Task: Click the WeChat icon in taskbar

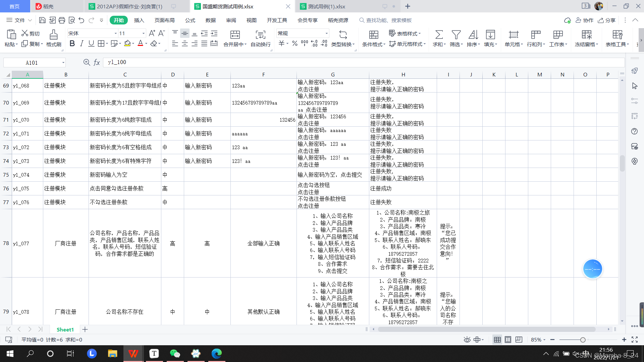Action: click(x=175, y=353)
